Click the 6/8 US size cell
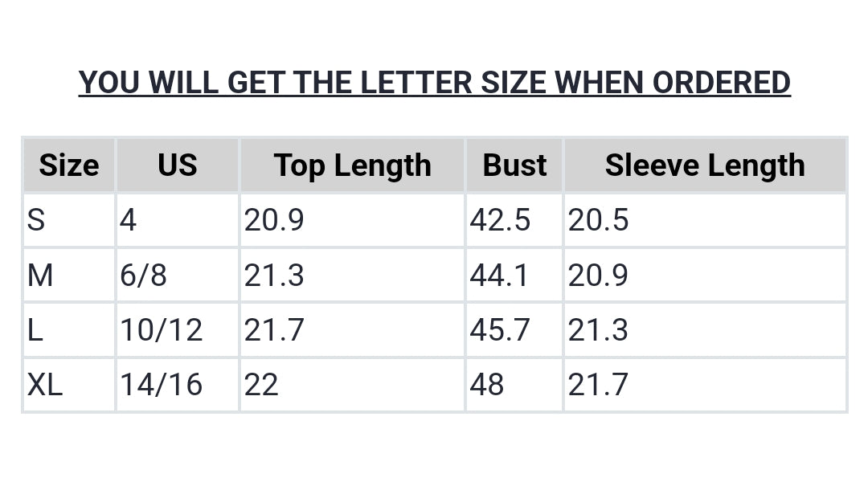 point(144,276)
